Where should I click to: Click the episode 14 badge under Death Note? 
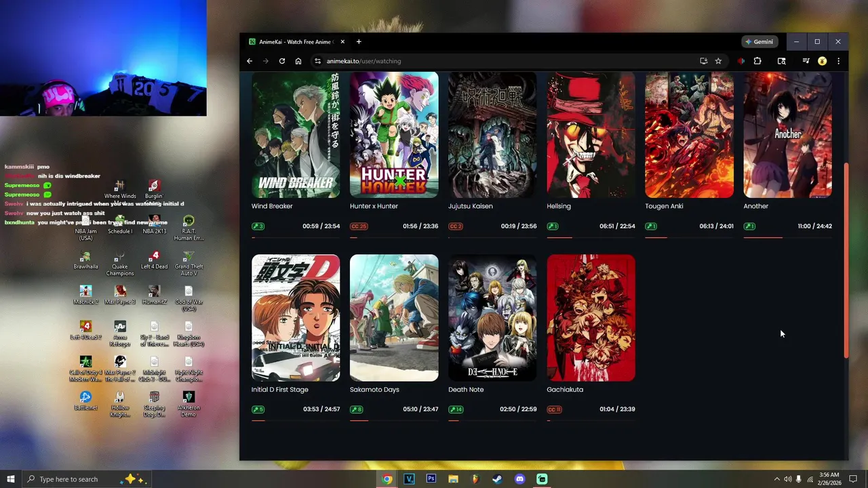tap(456, 409)
